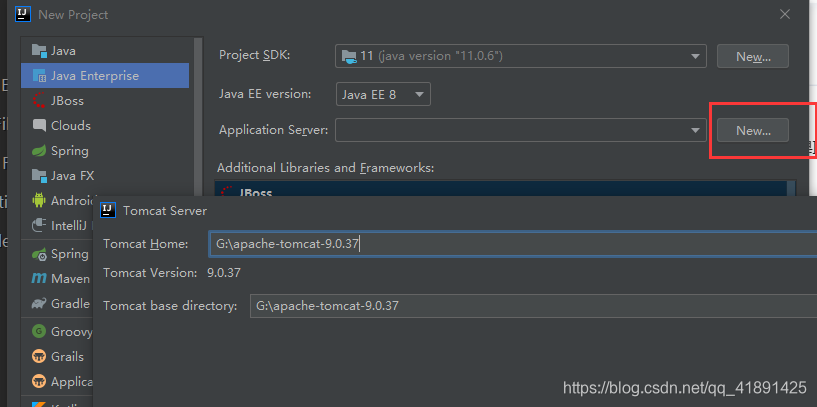Click the IntelliJ logo in Tomcat Server title
The image size is (817, 407).
pyautogui.click(x=108, y=210)
